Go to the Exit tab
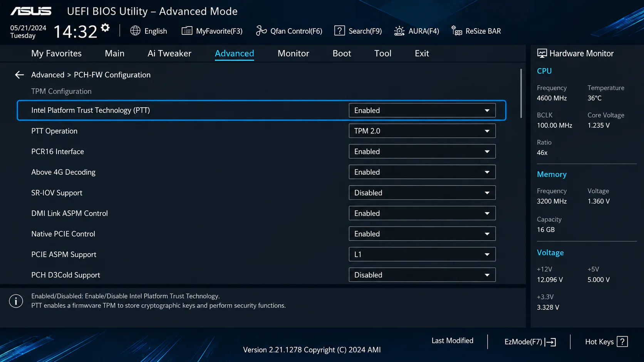Screen dimensions: 644x362 (x=422, y=53)
